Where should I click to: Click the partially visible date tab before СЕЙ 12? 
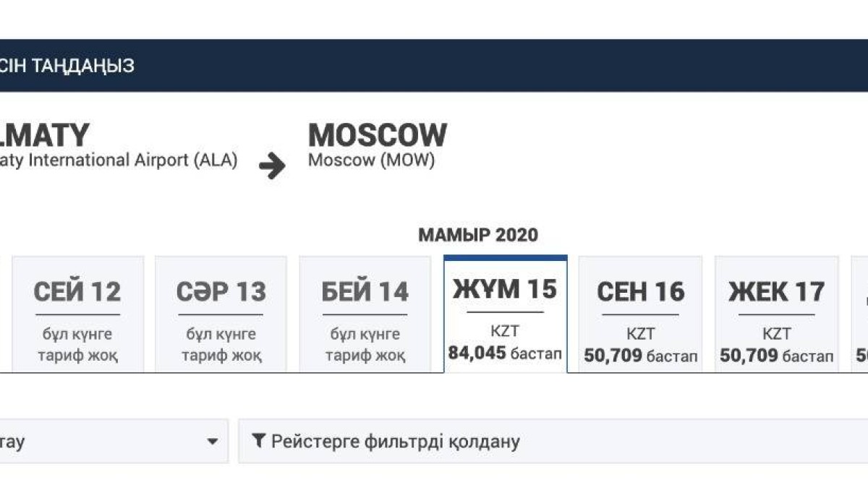pos(2,314)
